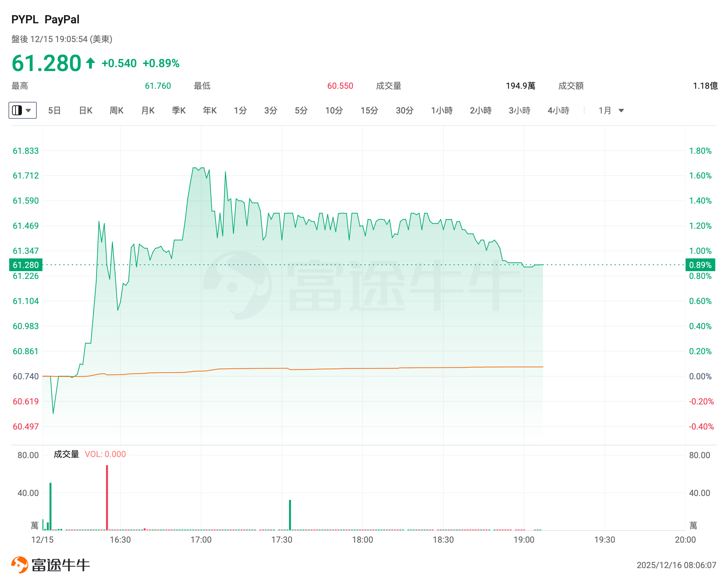Image resolution: width=728 pixels, height=584 pixels.
Task: Click the Futu bull logo icon
Action: click(20, 565)
